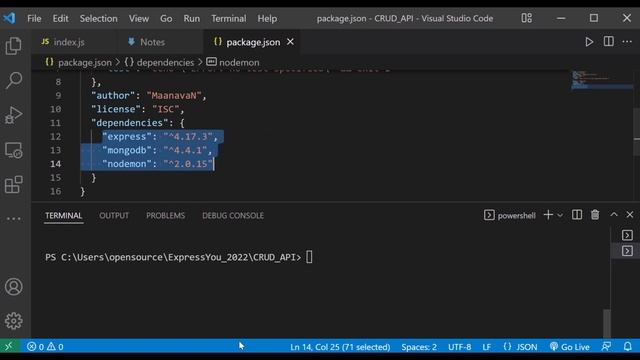
Task: Open the launch profile dropdown arrow
Action: coord(560,215)
